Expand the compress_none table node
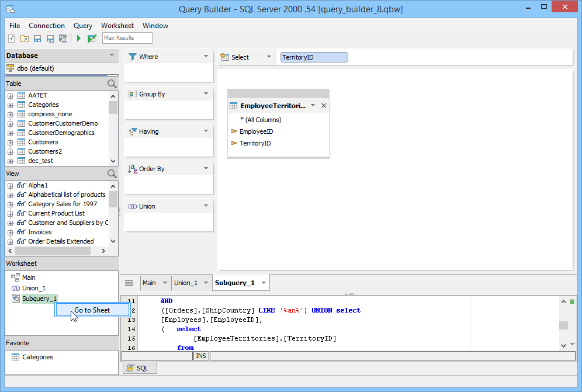Image resolution: width=582 pixels, height=392 pixels. point(11,115)
